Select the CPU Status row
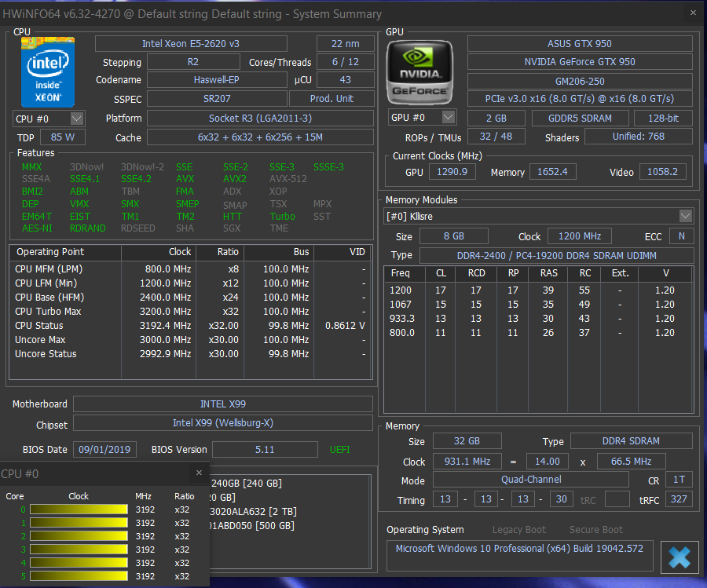707x588 pixels. [190, 325]
